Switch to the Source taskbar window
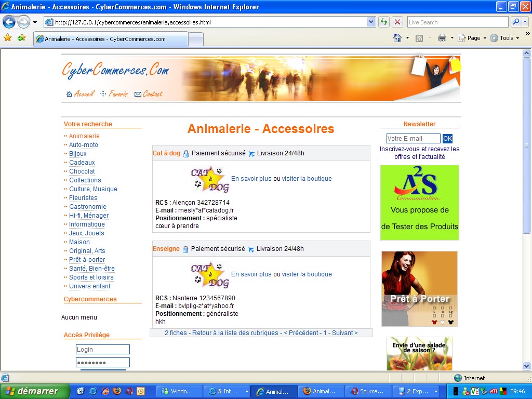 pyautogui.click(x=368, y=391)
